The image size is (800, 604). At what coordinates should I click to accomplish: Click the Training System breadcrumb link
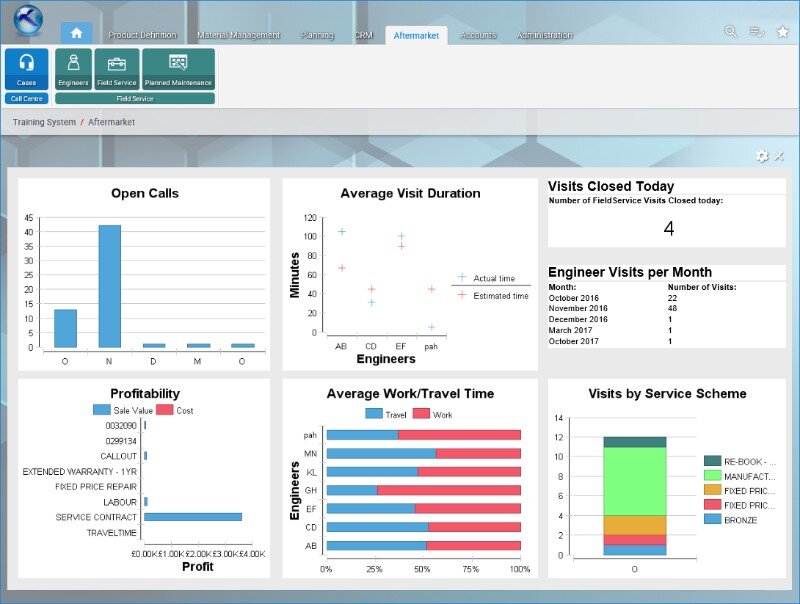(x=43, y=122)
